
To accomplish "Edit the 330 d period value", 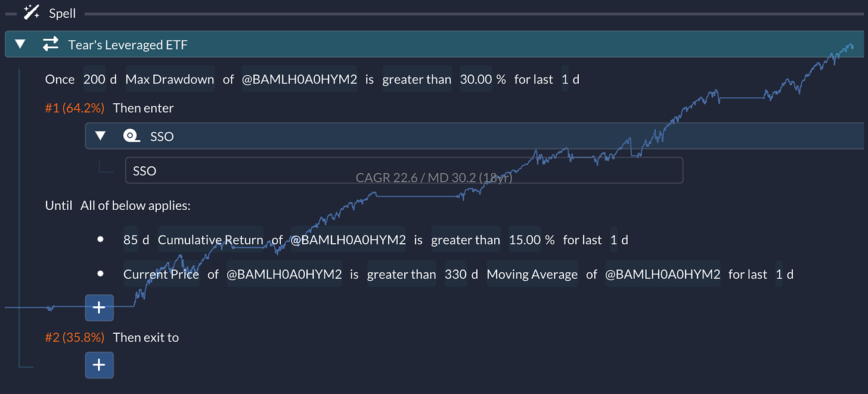I will 456,274.
